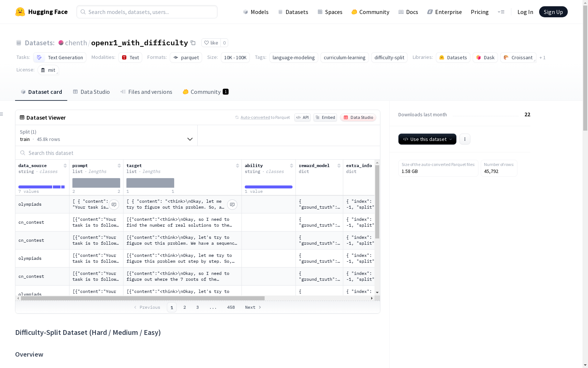The height and width of the screenshot is (368, 588).
Task: Click sort icon on ability column
Action: tap(291, 166)
